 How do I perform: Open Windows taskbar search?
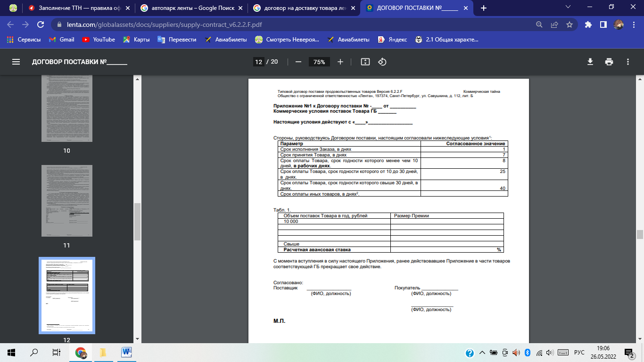tap(34, 353)
